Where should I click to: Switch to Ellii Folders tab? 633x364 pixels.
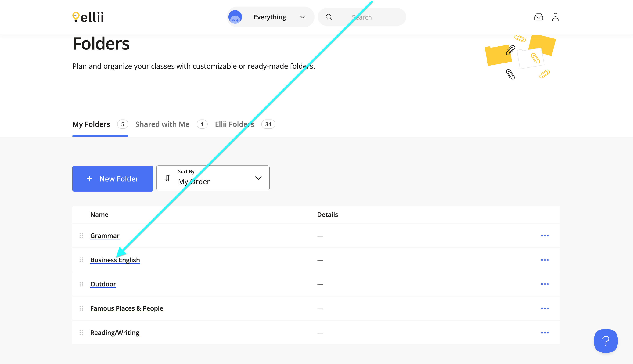tap(234, 124)
